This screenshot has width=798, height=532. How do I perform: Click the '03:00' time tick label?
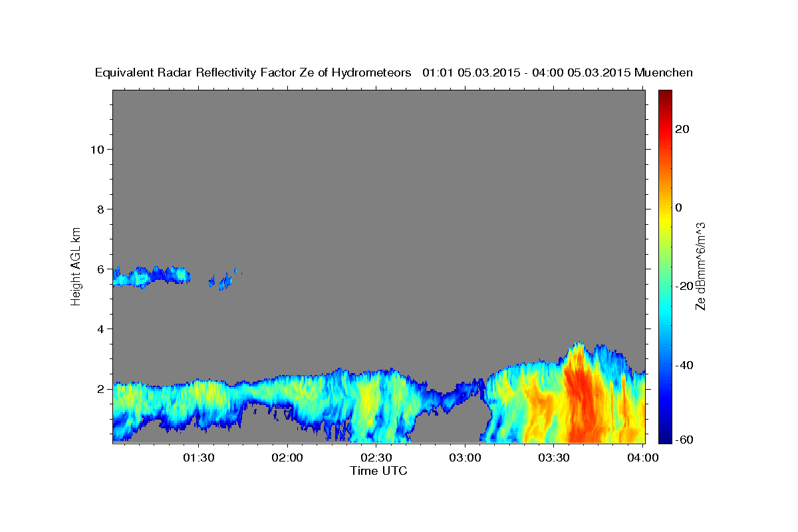pos(465,458)
